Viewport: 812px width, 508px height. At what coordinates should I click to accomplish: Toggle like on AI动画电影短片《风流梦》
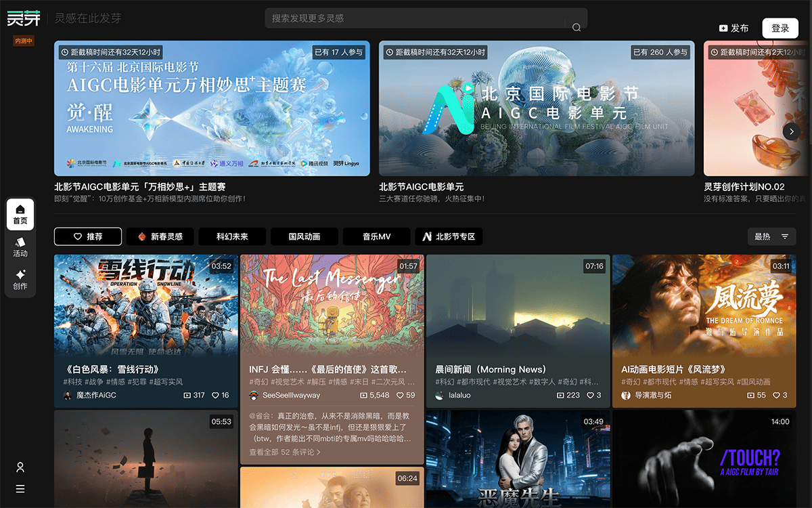[x=776, y=395]
